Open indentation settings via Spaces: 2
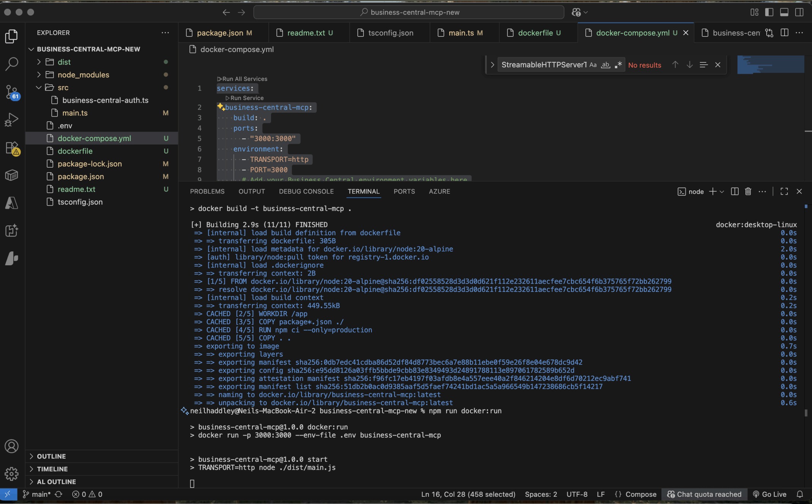The height and width of the screenshot is (504, 812). [541, 494]
